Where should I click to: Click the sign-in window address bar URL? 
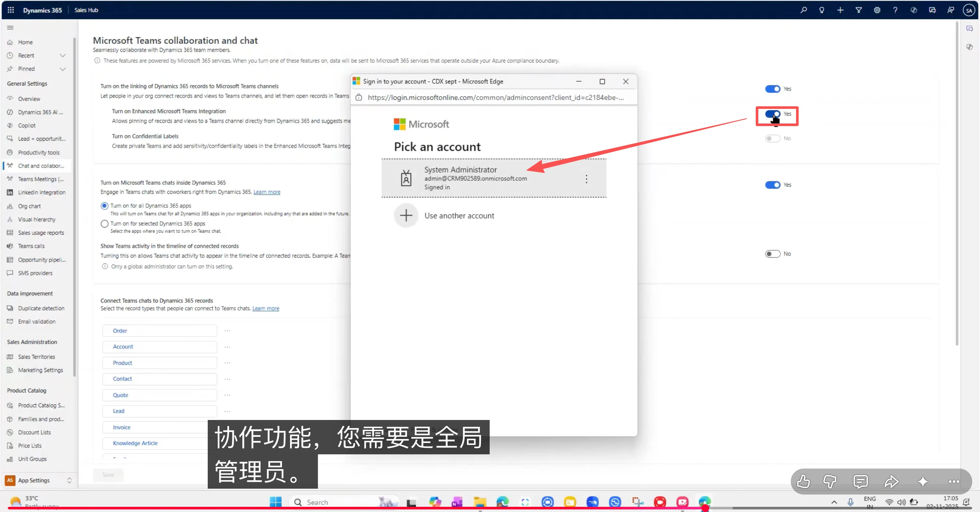(x=495, y=98)
